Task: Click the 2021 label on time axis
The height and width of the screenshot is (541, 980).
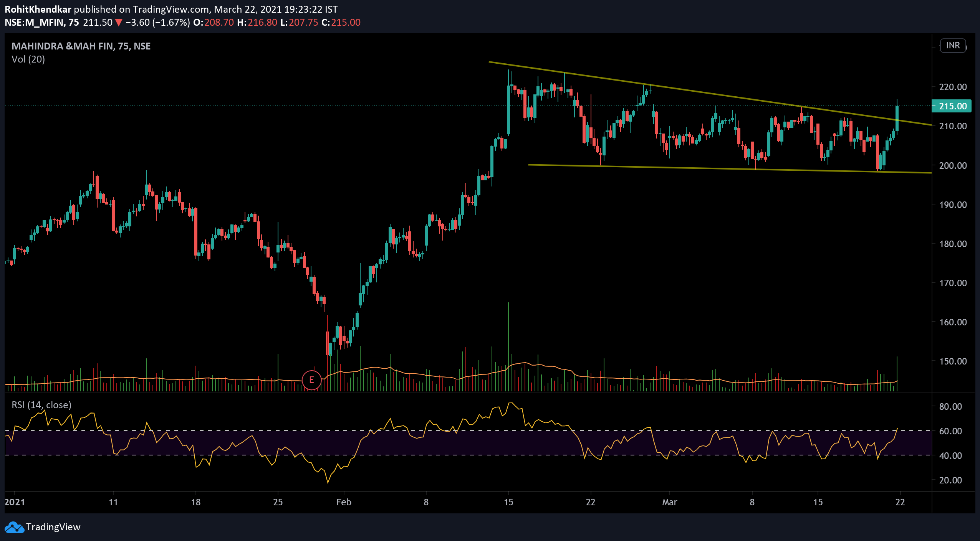Action: tap(15, 502)
